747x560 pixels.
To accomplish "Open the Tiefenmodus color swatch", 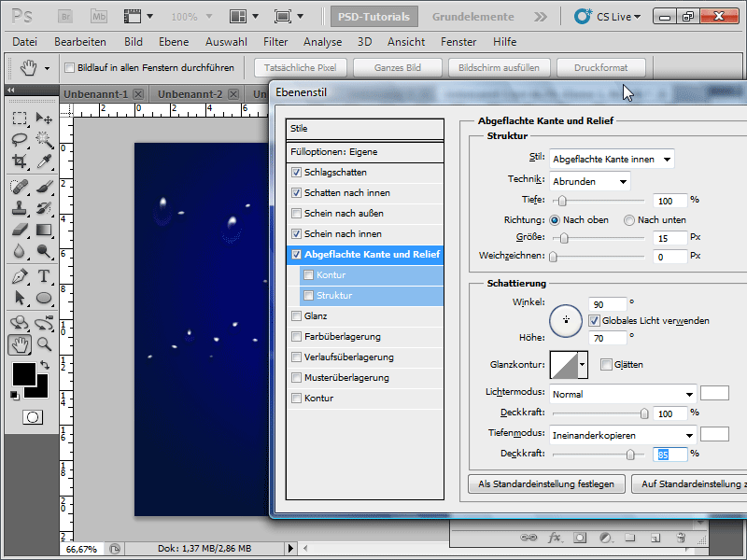I will [714, 434].
